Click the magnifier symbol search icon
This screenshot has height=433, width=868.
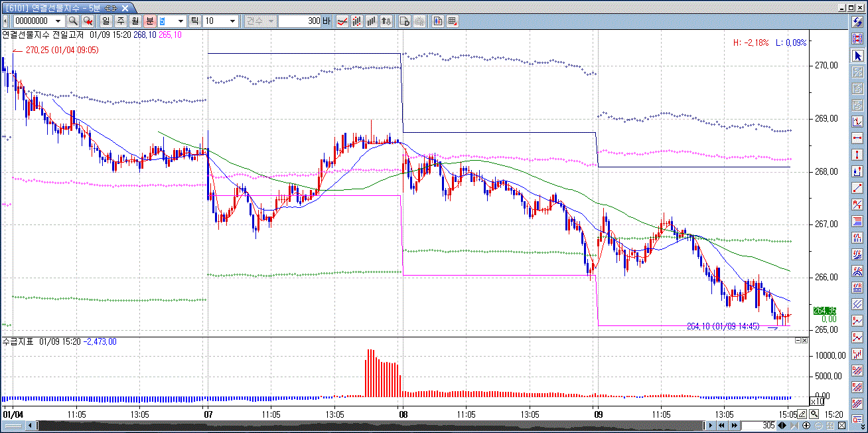[73, 21]
